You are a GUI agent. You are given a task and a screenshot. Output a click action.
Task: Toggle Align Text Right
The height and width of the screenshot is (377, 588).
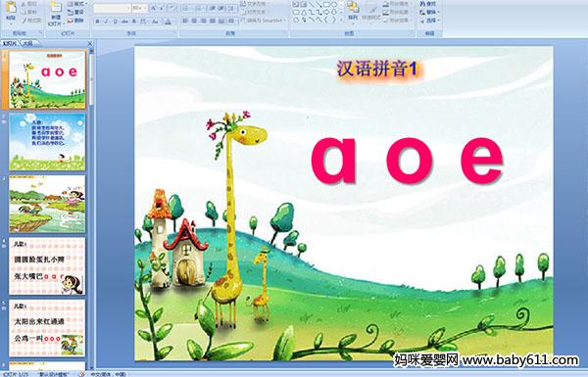203,21
